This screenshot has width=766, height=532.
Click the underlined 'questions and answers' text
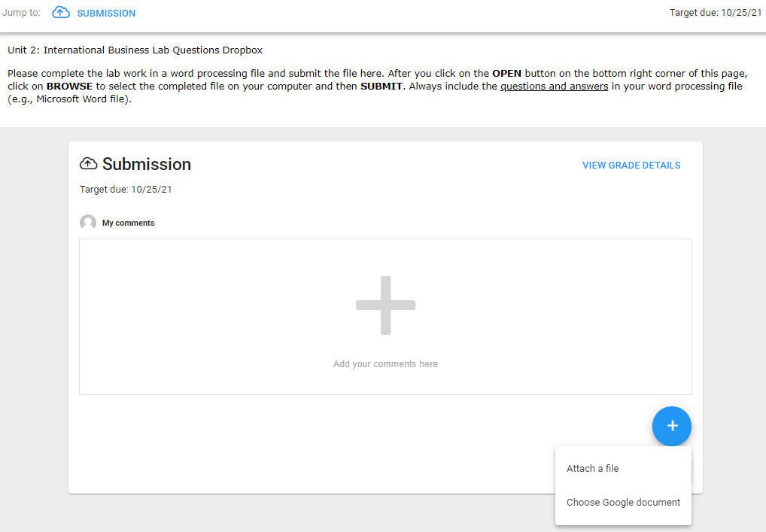(x=554, y=87)
